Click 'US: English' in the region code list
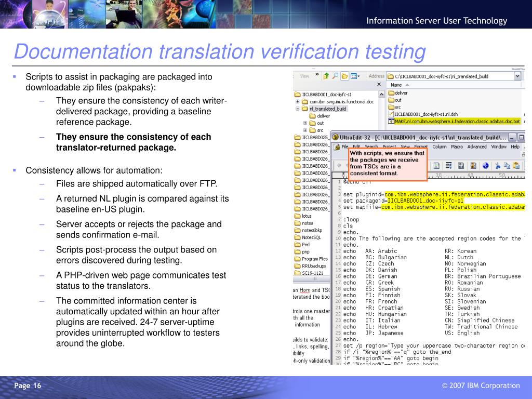 click(462, 333)
